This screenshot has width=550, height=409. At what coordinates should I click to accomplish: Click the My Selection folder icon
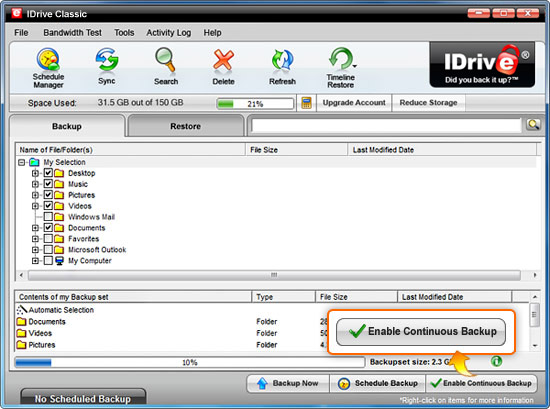point(34,162)
